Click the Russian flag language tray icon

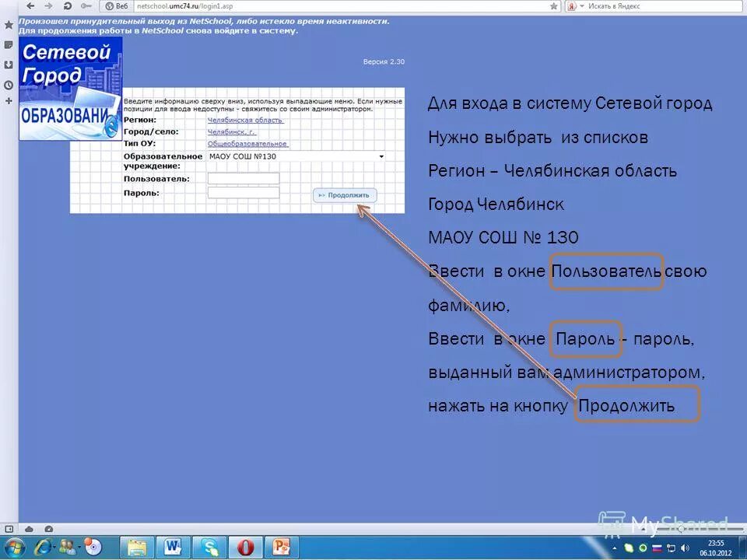click(x=657, y=548)
